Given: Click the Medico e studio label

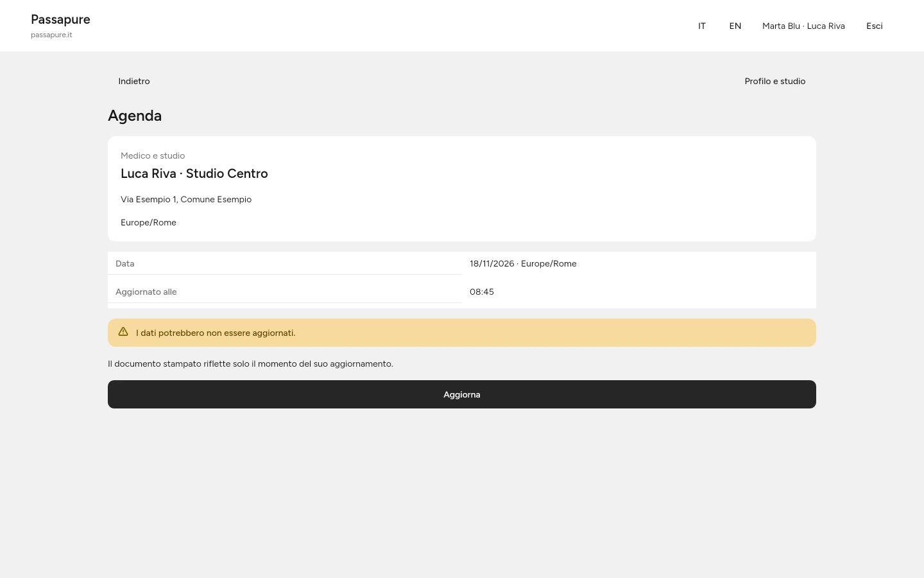Looking at the screenshot, I should pos(153,155).
